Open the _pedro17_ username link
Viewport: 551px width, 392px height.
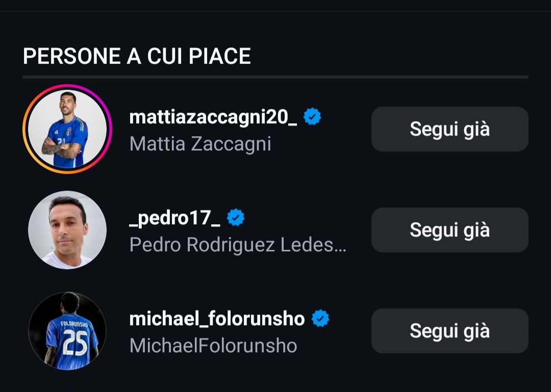175,218
